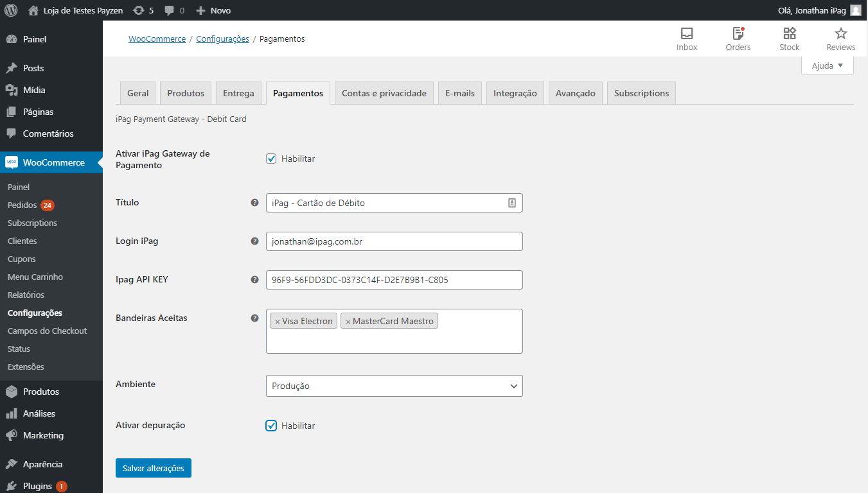Screen dimensions: 868x493
Task: Switch to the Integração tab
Action: tap(515, 93)
